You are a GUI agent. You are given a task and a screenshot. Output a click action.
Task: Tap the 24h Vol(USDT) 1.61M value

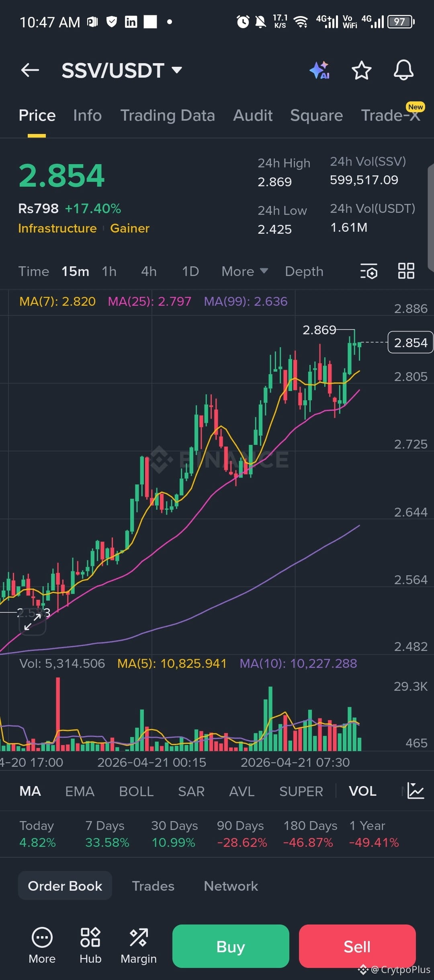pos(349,227)
